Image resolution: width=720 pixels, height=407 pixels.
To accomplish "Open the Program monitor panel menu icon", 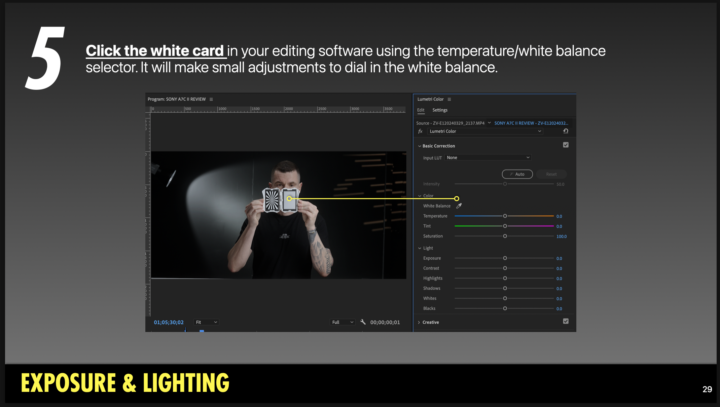I will click(211, 99).
